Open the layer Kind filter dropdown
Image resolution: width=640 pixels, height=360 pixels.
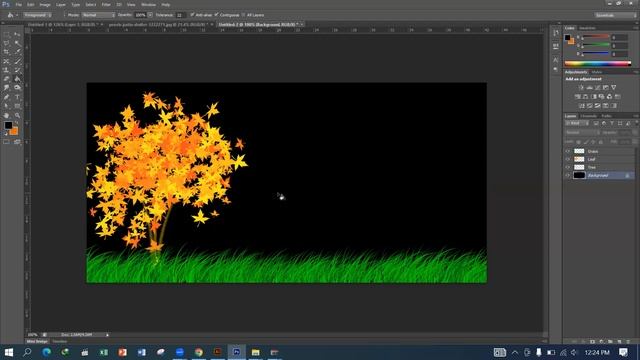[x=577, y=123]
